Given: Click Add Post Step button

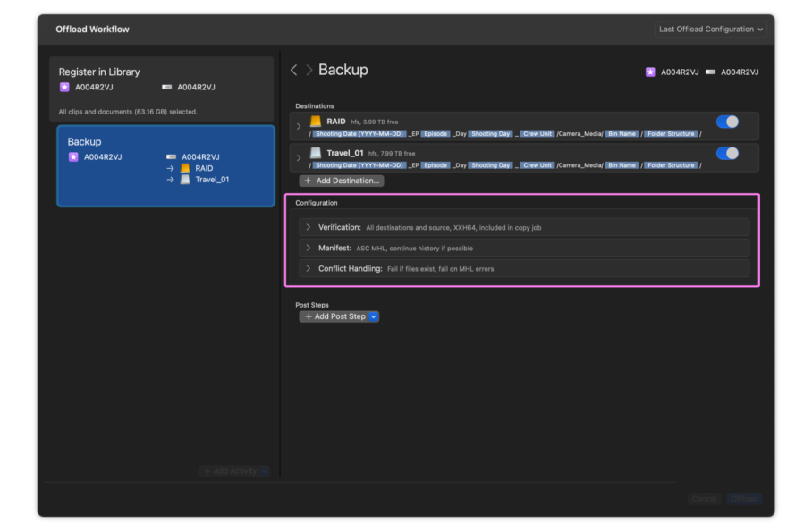Looking at the screenshot, I should [335, 316].
